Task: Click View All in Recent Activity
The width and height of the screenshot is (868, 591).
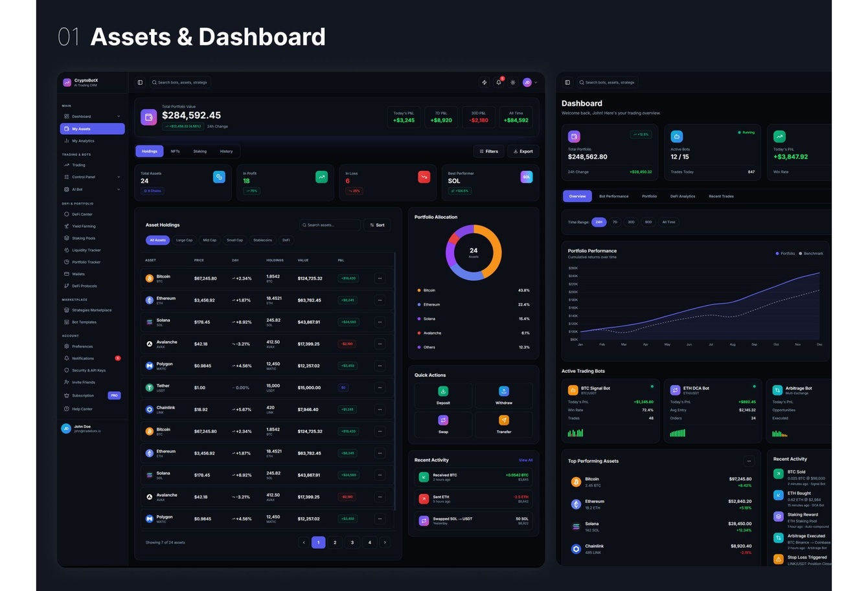Action: [525, 460]
